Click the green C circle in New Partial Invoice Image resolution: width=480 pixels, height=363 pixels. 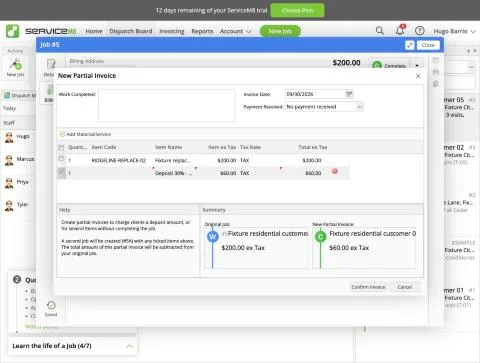(x=320, y=237)
